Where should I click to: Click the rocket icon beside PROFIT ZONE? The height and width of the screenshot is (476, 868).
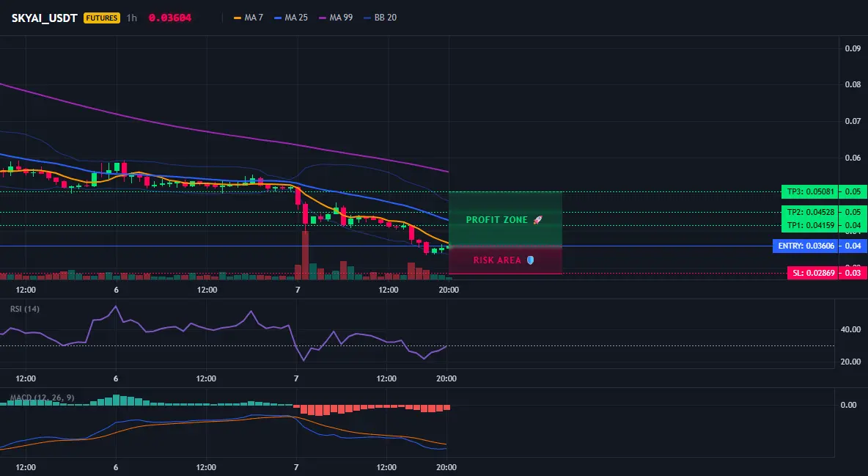537,220
